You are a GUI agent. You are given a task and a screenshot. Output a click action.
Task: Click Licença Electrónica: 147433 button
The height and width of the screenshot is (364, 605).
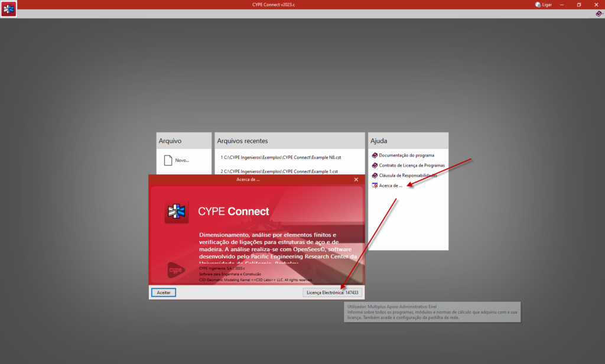332,292
